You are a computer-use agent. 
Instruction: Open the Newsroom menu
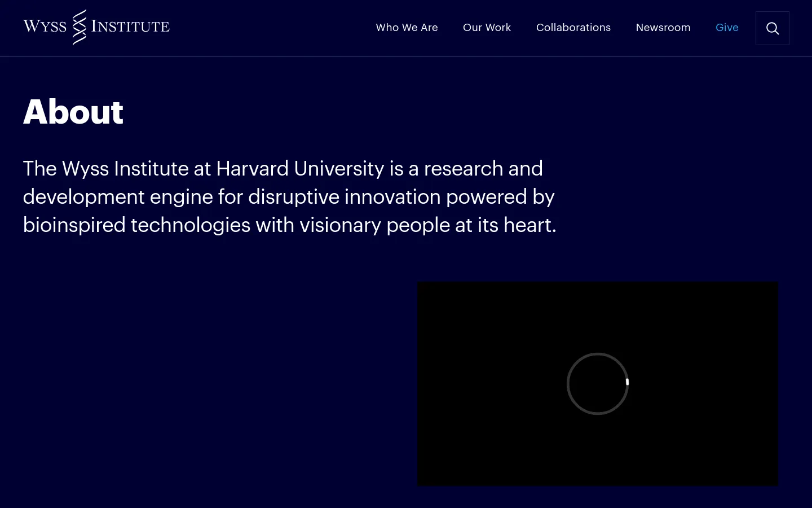click(x=663, y=28)
